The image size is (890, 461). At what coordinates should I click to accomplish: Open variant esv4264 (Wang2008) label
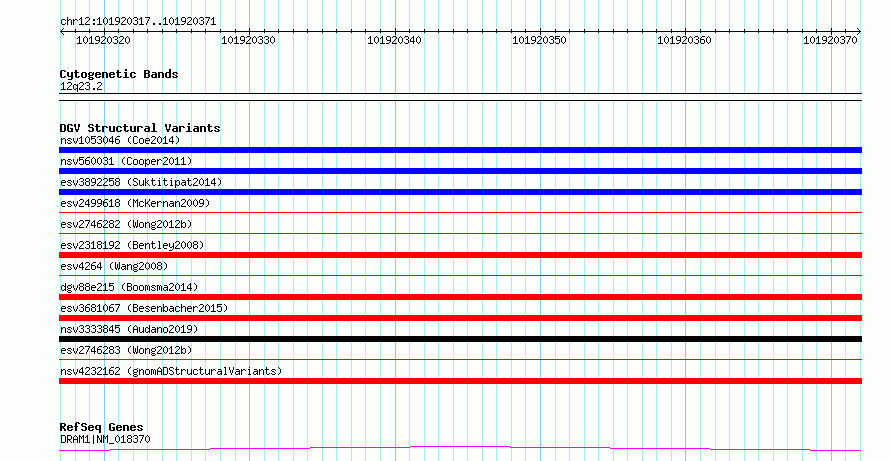114,266
